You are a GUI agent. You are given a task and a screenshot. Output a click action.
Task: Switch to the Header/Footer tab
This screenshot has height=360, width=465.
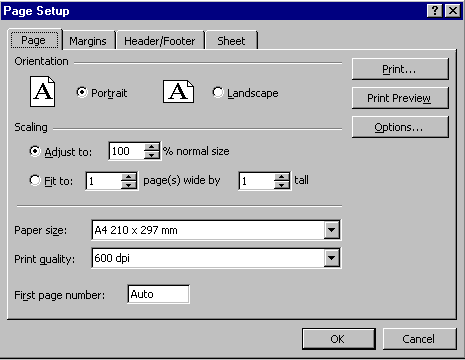pos(160,41)
